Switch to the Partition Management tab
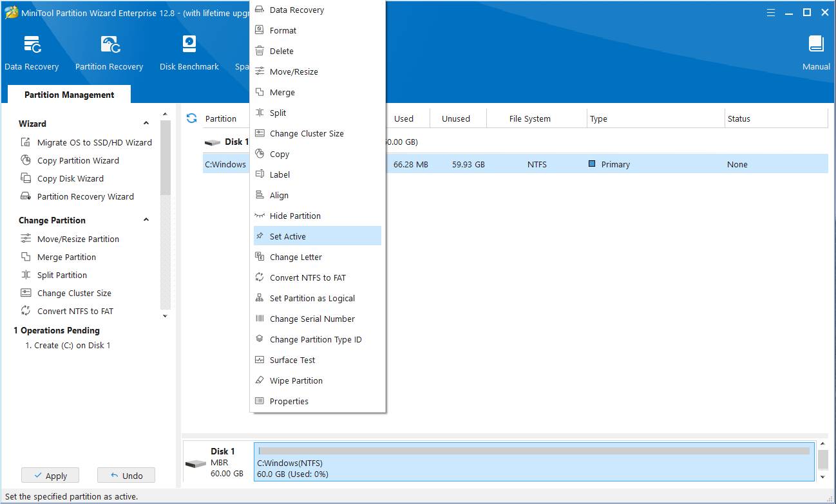Screen dimensions: 836x504 click(69, 95)
